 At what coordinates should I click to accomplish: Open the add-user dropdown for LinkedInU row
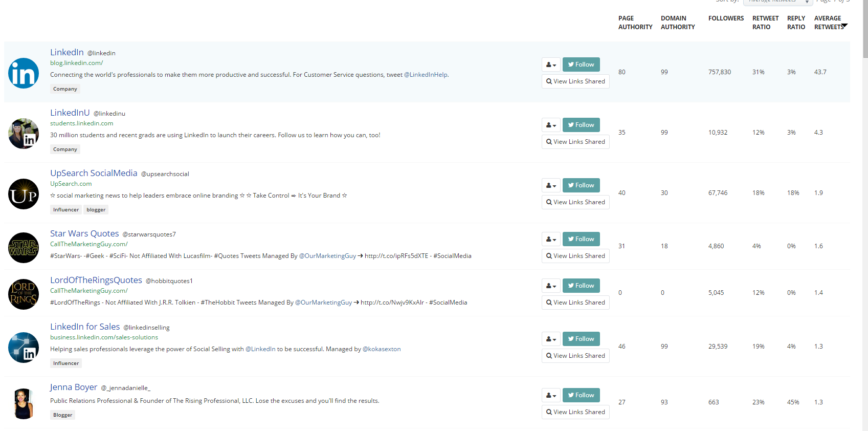[x=551, y=125]
